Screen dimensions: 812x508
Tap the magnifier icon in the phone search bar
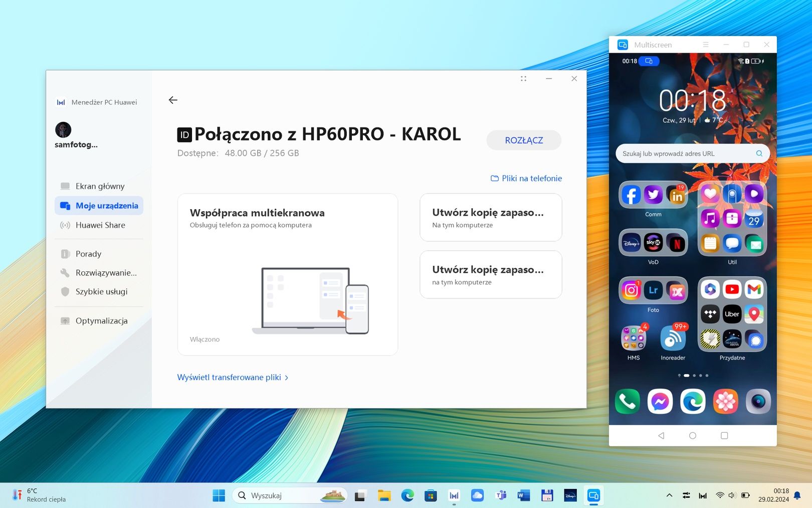pyautogui.click(x=759, y=153)
